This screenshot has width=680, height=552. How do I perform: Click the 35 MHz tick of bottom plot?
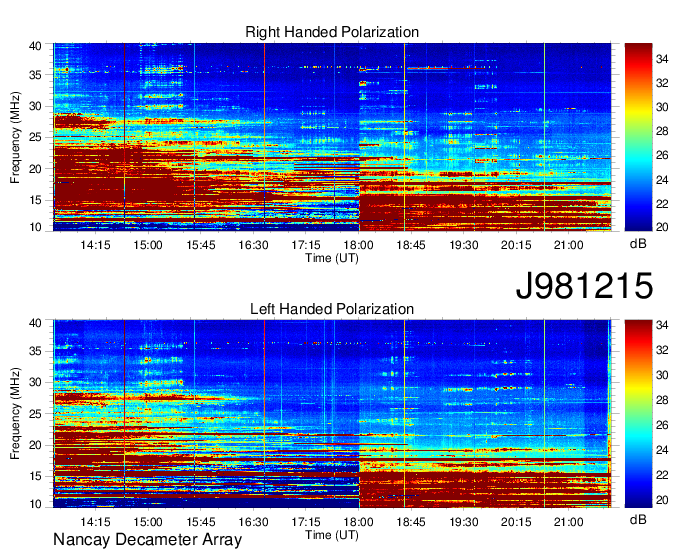coord(35,351)
